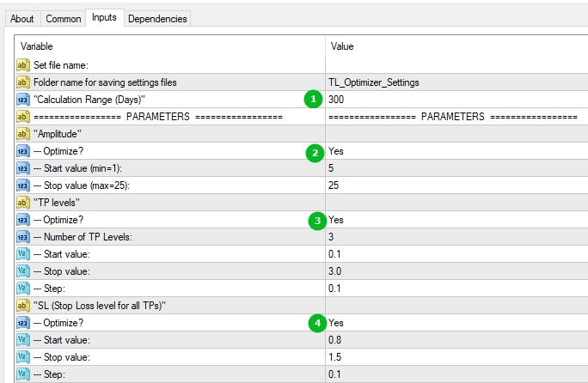Click the icon beside the PARAMETERS separator row

(x=23, y=117)
